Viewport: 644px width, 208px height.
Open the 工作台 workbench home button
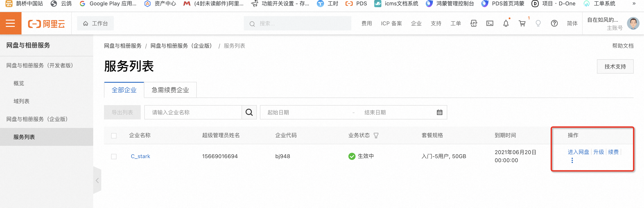95,23
